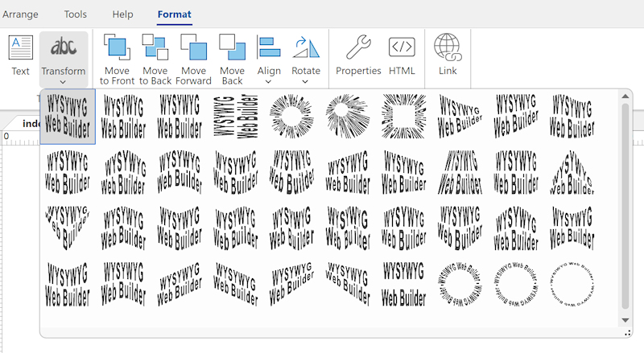The width and height of the screenshot is (644, 353).
Task: Open the Tools ribbon tab
Action: pyautogui.click(x=75, y=14)
